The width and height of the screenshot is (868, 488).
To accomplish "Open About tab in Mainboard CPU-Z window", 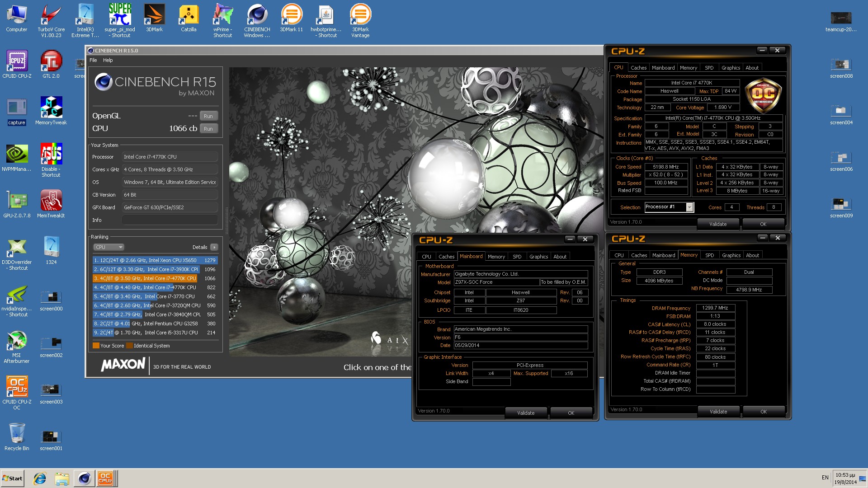I will point(560,257).
